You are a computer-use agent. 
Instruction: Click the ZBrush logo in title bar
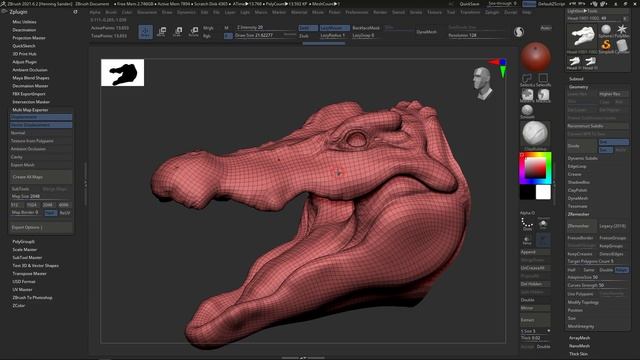3,4
